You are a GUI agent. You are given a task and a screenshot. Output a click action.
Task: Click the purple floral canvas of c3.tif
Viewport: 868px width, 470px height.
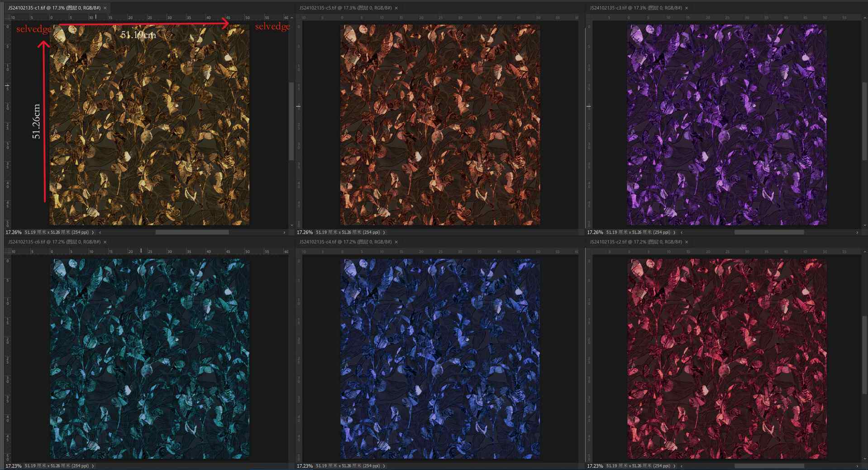[726, 125]
